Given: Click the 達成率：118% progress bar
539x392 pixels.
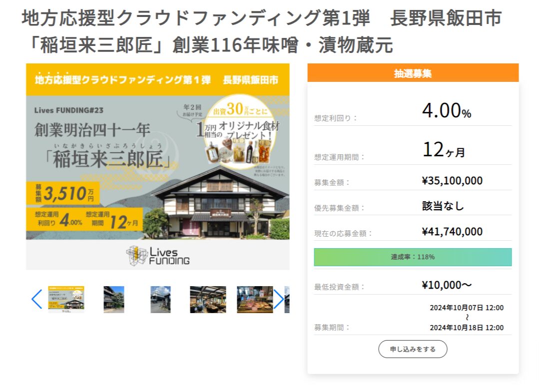Looking at the screenshot, I should point(413,257).
